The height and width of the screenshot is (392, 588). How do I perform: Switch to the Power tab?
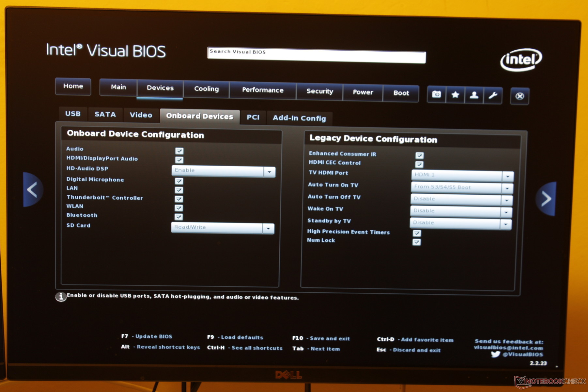(x=363, y=92)
